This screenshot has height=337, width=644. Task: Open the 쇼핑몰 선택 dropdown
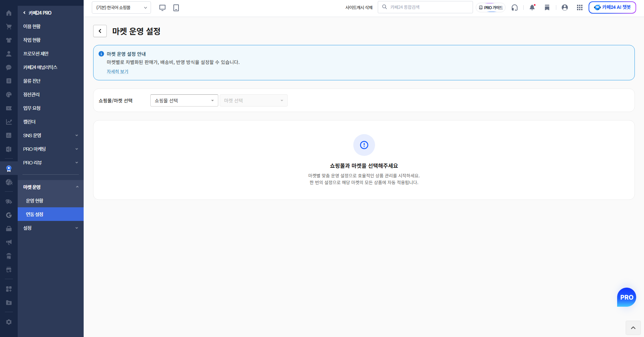tap(184, 100)
